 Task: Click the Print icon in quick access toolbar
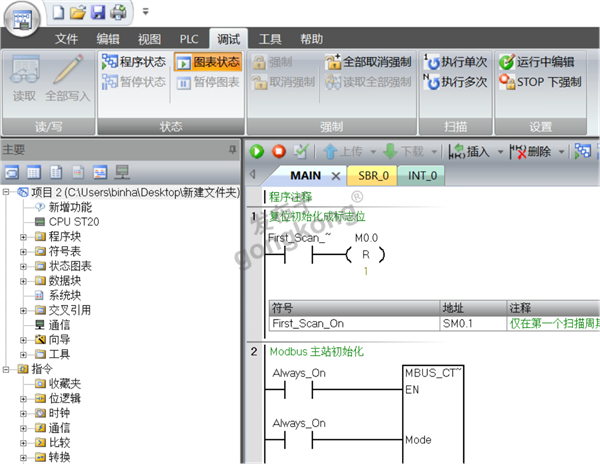[118, 12]
